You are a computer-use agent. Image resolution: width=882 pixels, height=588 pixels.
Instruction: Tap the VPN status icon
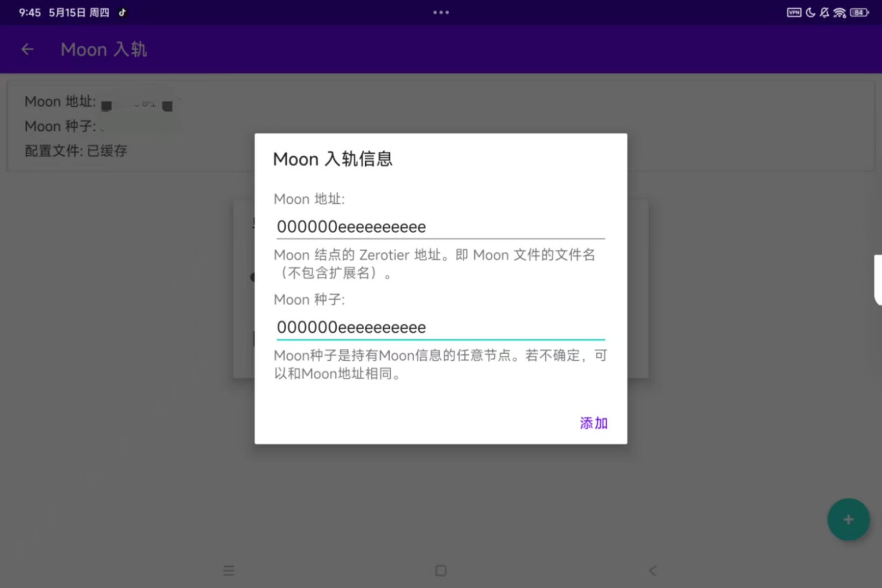[794, 13]
